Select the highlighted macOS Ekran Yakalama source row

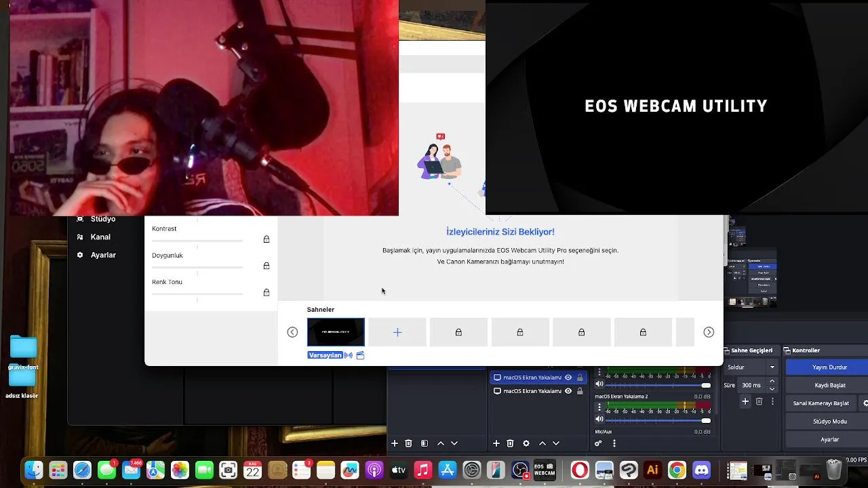(537, 378)
